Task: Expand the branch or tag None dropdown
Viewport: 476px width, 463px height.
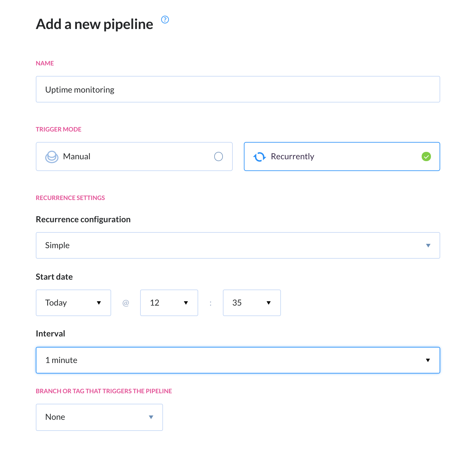Action: tap(99, 417)
